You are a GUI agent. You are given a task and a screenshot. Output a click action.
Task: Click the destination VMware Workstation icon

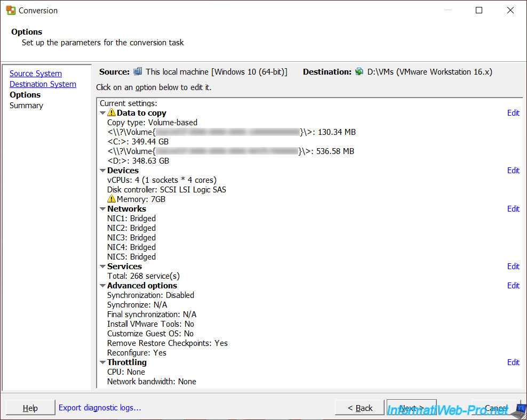coord(359,71)
